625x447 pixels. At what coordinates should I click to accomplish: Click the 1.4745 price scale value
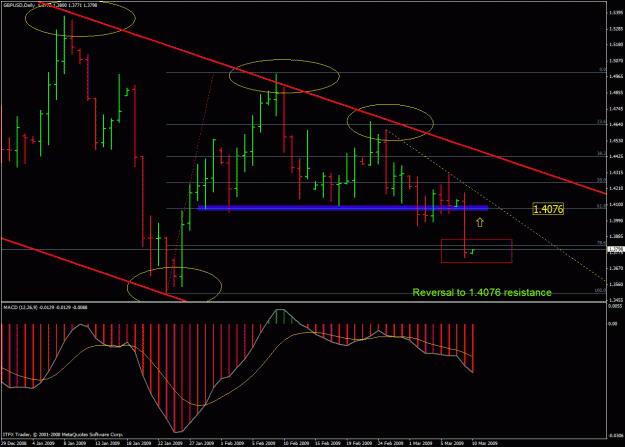click(616, 108)
